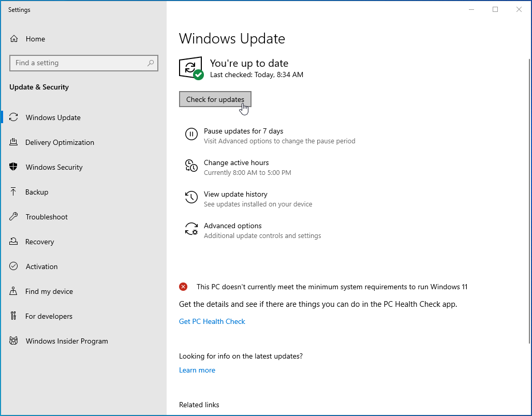
Task: Click the Windows Insider Program cat icon
Action: point(13,340)
